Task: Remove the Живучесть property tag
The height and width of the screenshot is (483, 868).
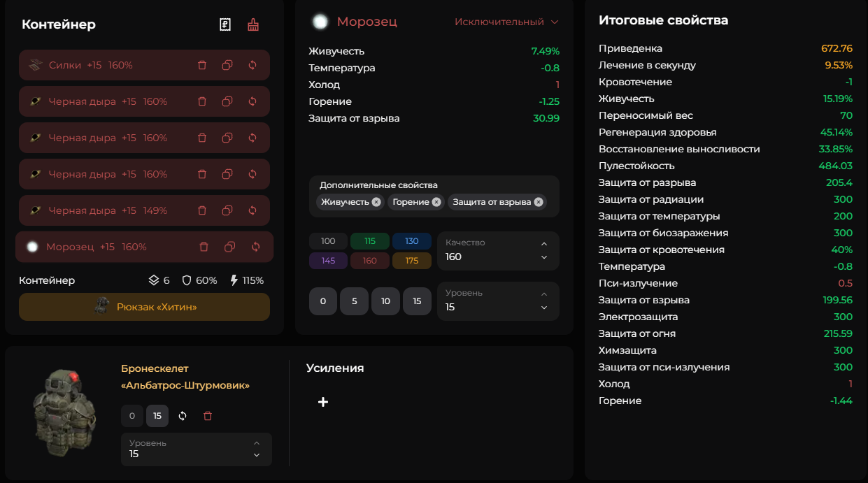Action: pyautogui.click(x=376, y=202)
